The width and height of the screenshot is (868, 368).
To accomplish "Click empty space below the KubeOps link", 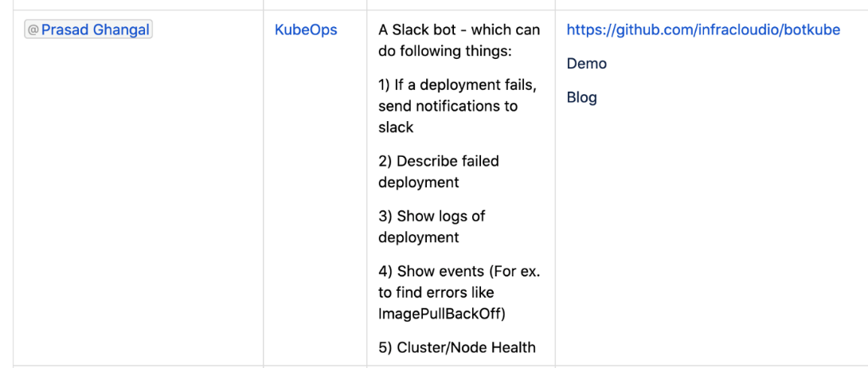I will tap(315, 199).
